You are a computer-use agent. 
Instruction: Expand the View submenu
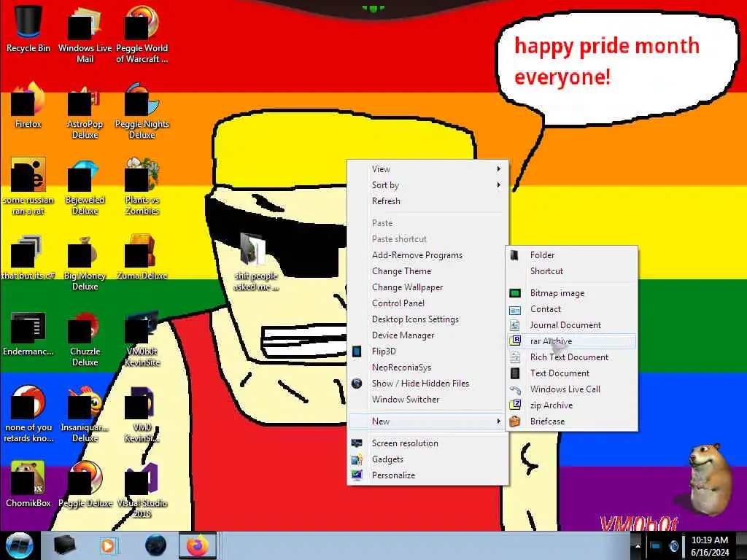pyautogui.click(x=429, y=169)
